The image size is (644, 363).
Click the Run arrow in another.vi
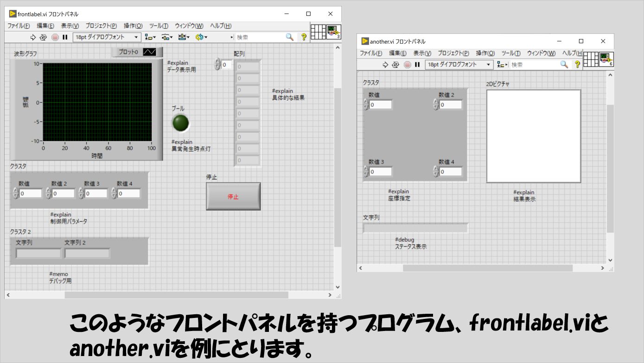point(386,65)
